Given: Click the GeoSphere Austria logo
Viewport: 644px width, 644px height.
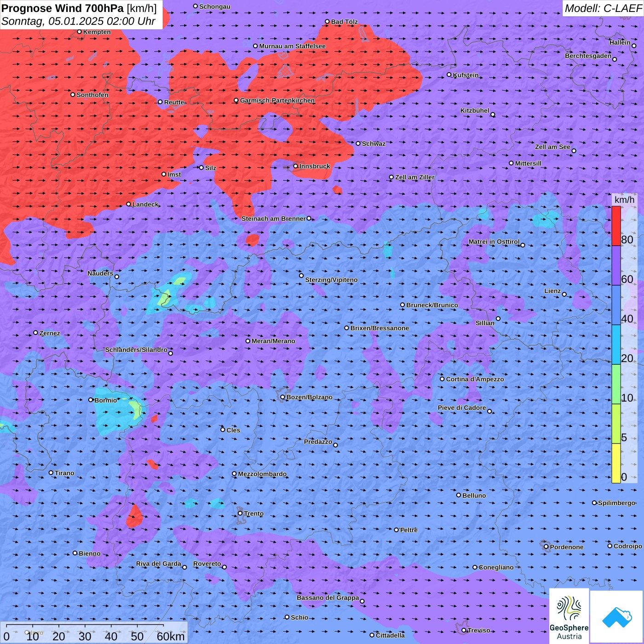Looking at the screenshot, I should click(569, 616).
